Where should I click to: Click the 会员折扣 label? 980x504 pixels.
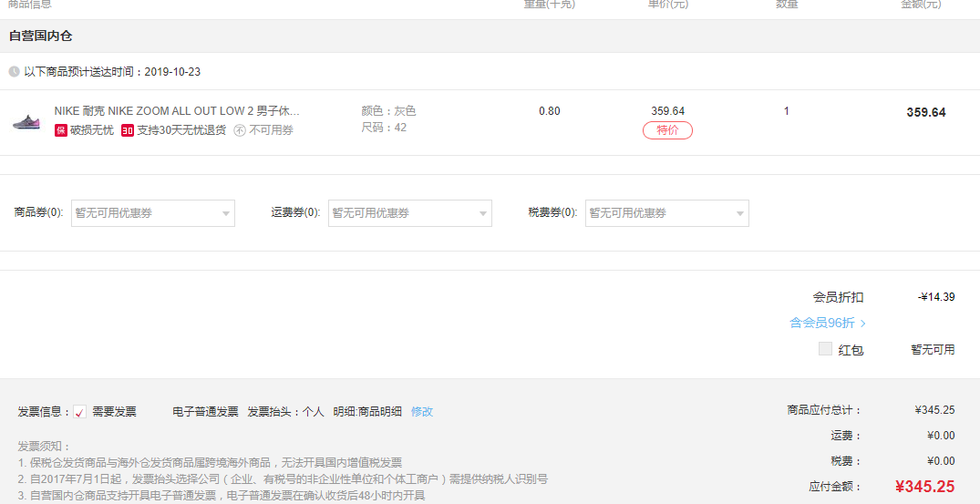(838, 297)
